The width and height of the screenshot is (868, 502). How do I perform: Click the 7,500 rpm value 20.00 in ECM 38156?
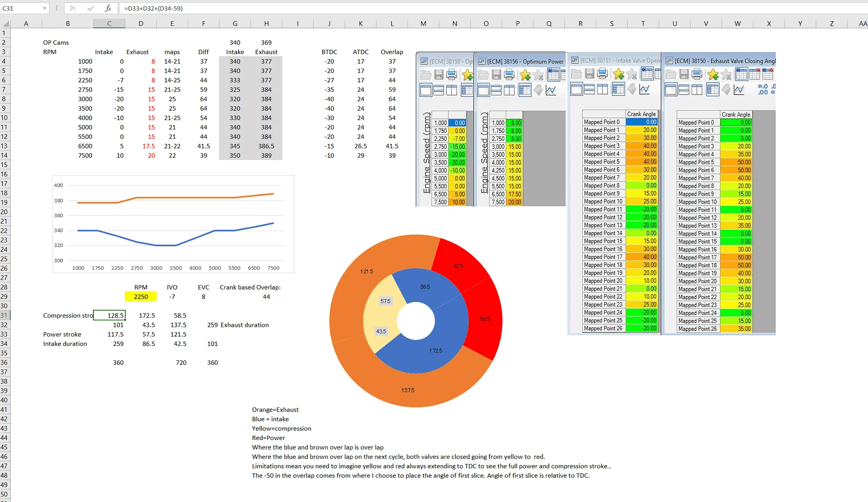point(514,202)
